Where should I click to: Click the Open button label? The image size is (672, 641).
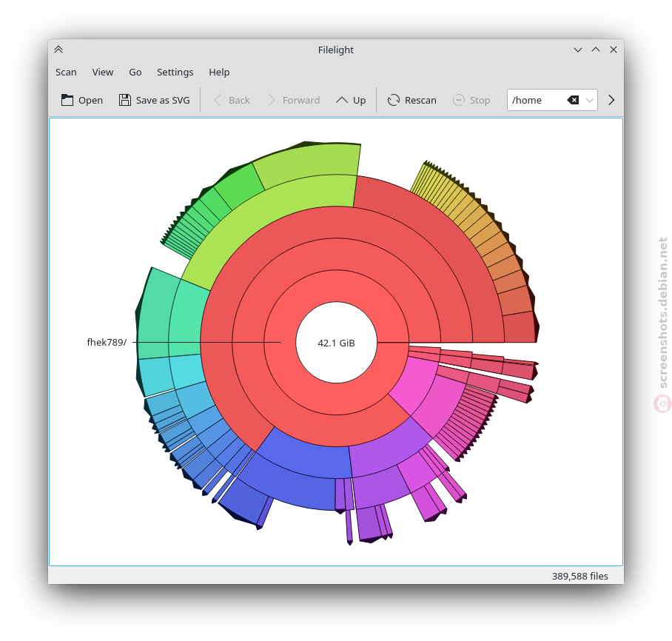[90, 101]
